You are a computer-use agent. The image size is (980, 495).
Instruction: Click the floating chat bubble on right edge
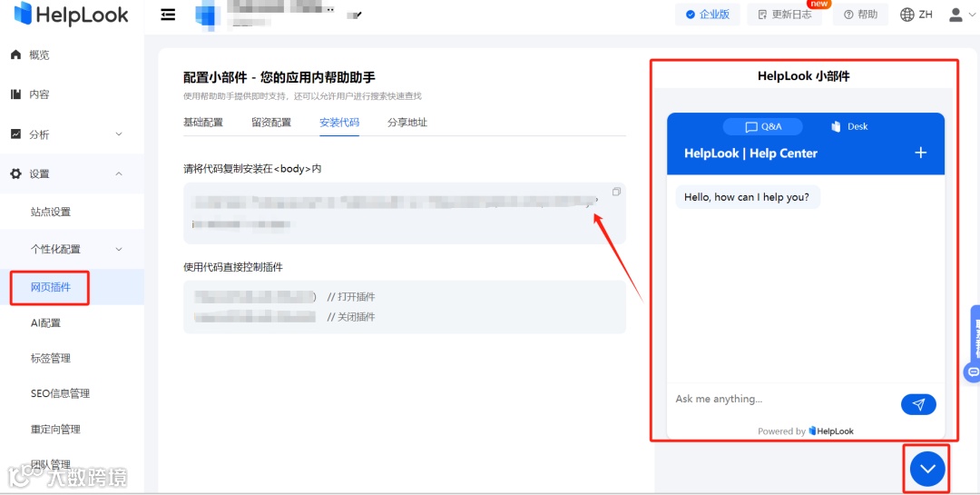(973, 371)
